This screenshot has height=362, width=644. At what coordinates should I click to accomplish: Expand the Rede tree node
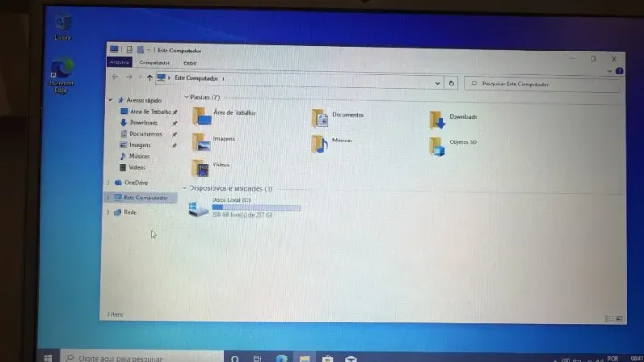(108, 212)
